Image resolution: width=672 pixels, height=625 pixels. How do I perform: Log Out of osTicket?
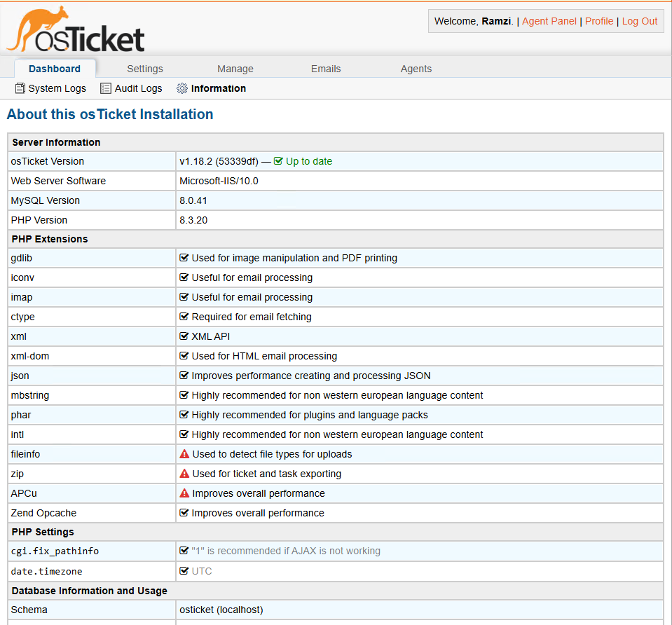(640, 21)
